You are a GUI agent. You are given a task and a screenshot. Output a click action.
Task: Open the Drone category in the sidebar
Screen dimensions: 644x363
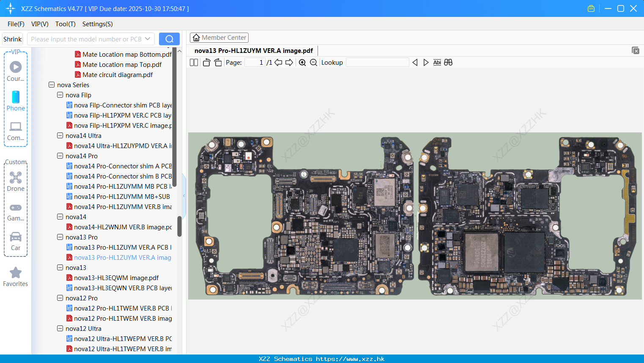click(x=16, y=181)
